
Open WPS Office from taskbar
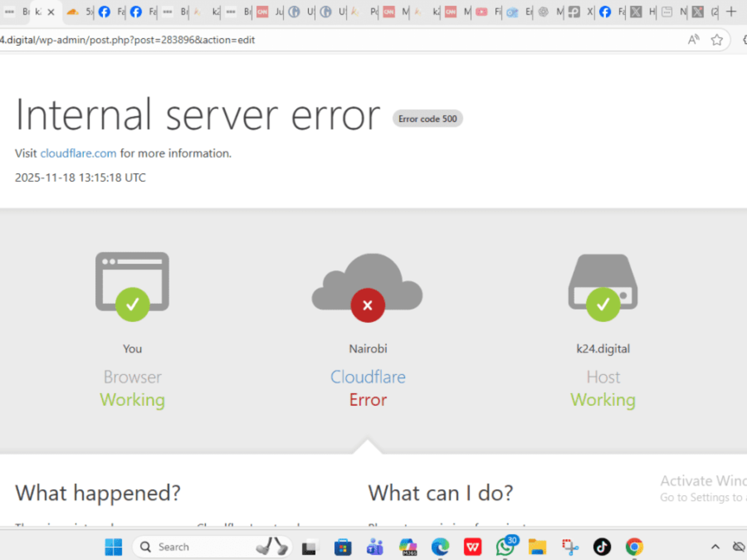click(x=473, y=547)
